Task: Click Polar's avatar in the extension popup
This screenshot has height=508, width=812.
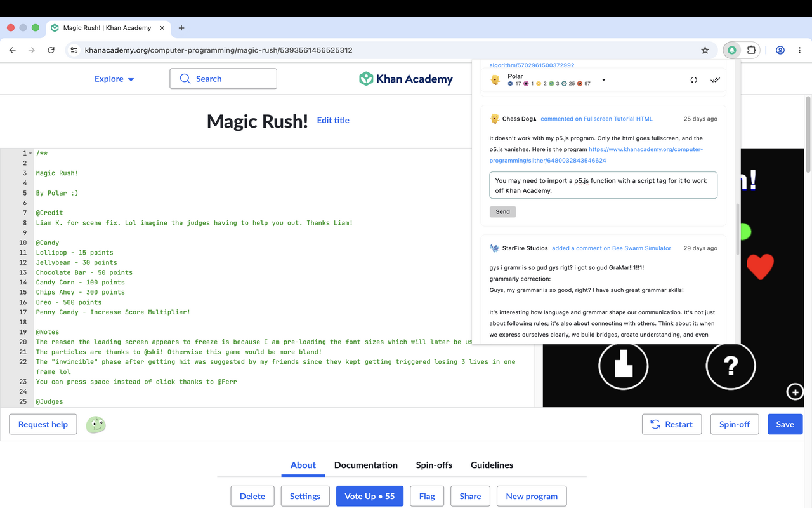Action: (x=496, y=80)
